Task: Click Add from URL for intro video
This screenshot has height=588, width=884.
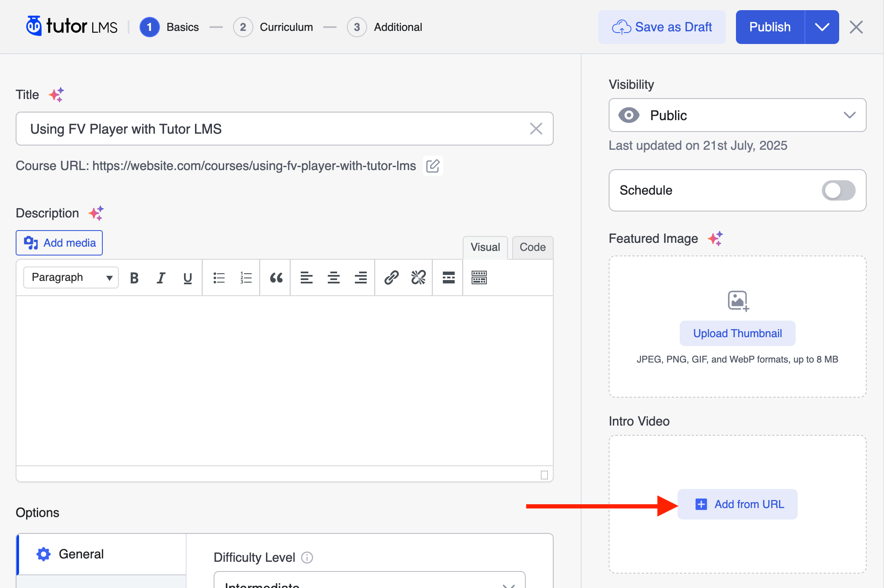Action: click(x=737, y=504)
